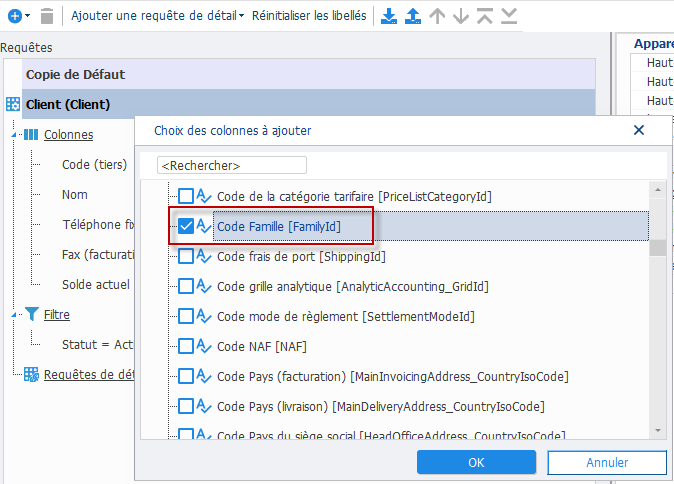Enable Code frais de port checkbox

coord(186,256)
